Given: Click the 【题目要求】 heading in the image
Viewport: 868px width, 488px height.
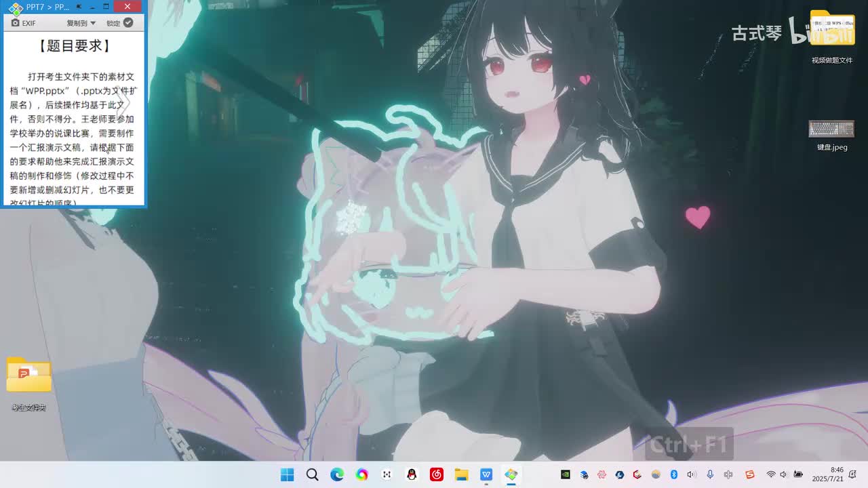Looking at the screenshot, I should pos(75,46).
